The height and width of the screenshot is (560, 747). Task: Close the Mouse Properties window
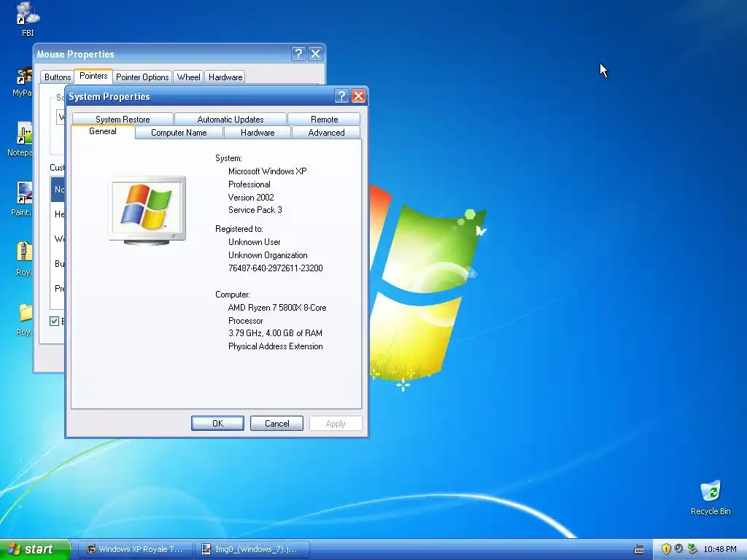(x=315, y=54)
